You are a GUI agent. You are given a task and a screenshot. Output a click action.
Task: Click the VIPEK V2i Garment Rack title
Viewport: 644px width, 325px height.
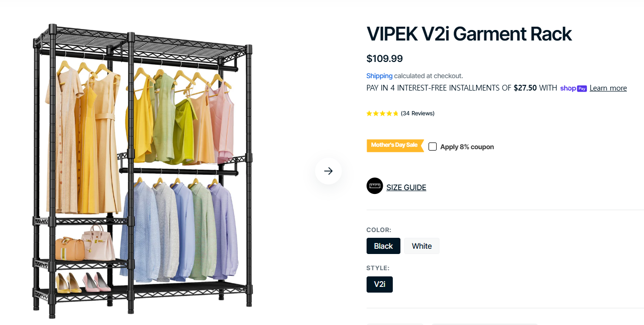click(x=469, y=34)
